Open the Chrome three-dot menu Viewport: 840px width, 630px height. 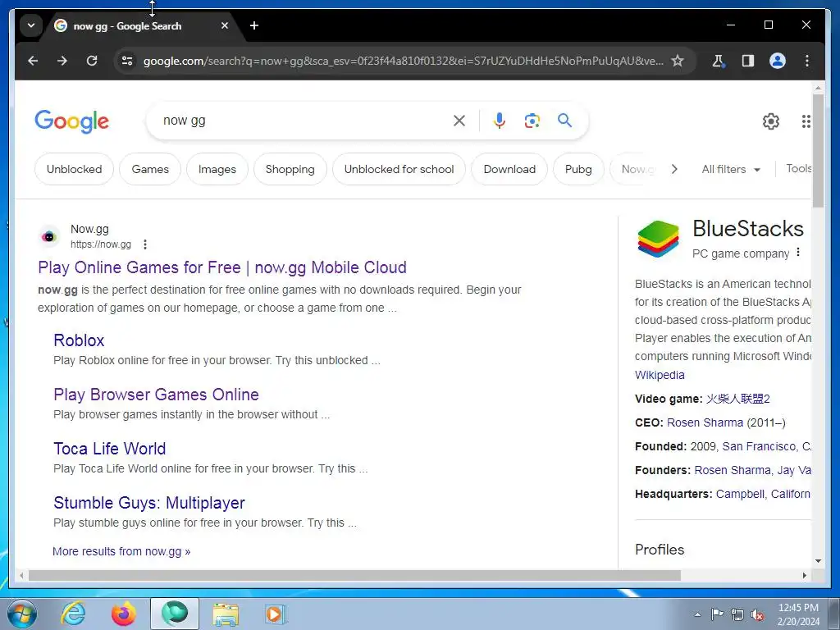coord(807,61)
